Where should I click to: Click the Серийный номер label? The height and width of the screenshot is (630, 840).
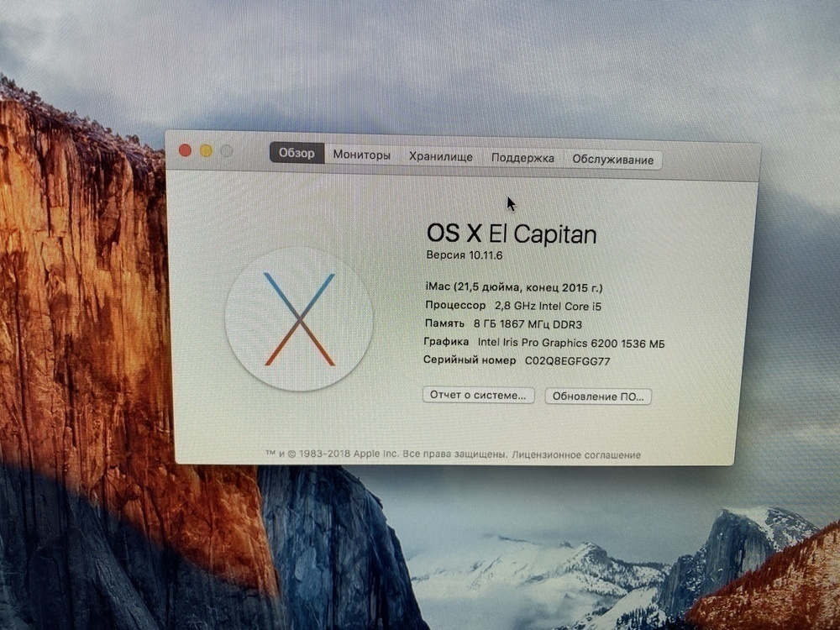pos(470,360)
